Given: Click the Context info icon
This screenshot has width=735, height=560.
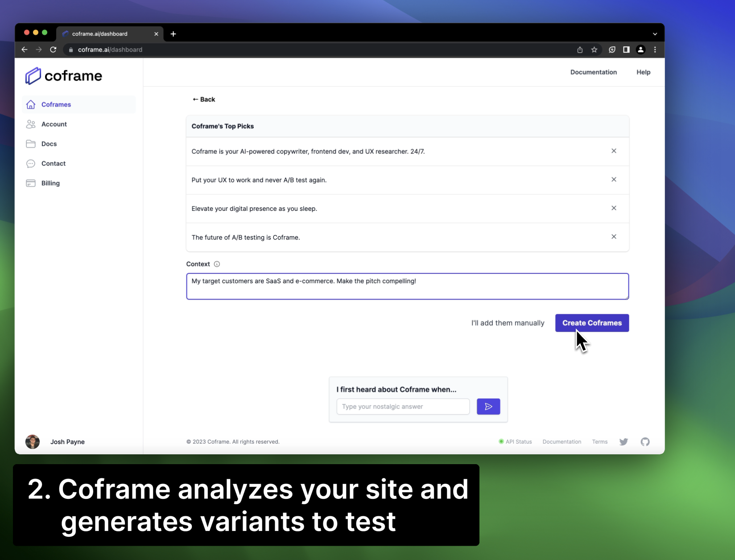Looking at the screenshot, I should point(217,264).
